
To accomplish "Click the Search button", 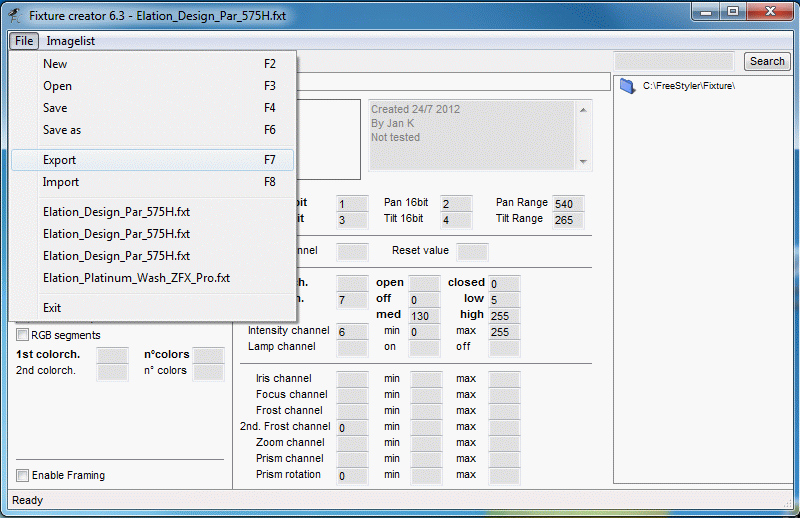I will (x=767, y=61).
